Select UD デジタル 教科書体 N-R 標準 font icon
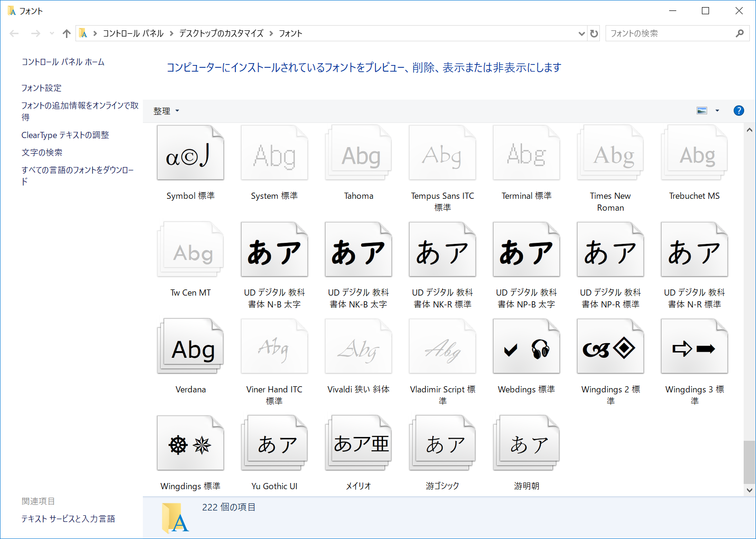 tap(694, 250)
